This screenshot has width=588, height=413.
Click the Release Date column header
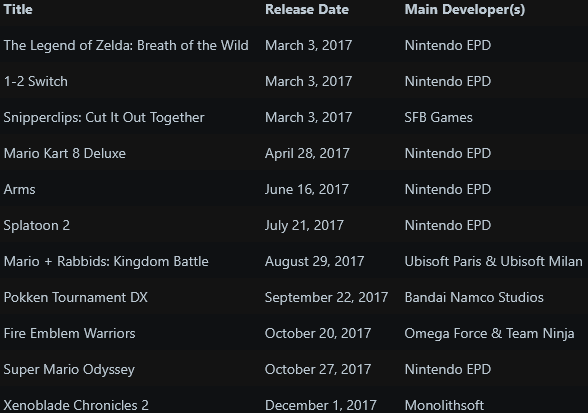tap(307, 9)
